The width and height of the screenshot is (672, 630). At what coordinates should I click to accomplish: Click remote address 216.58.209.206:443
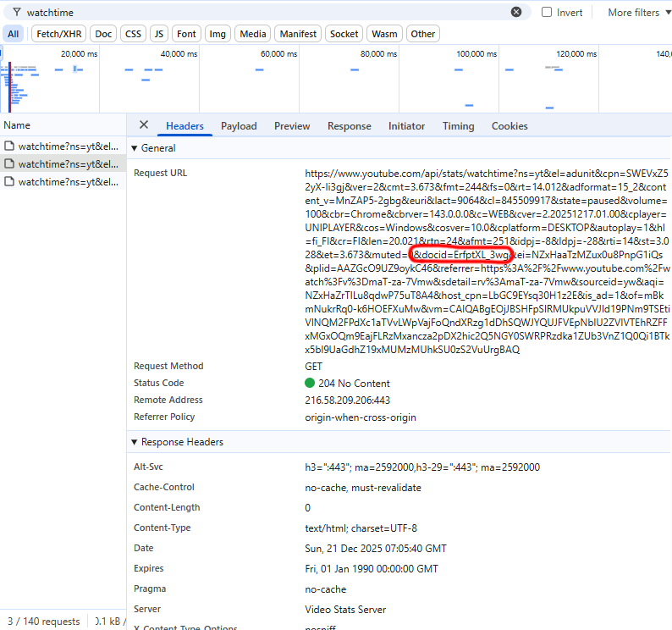point(347,401)
